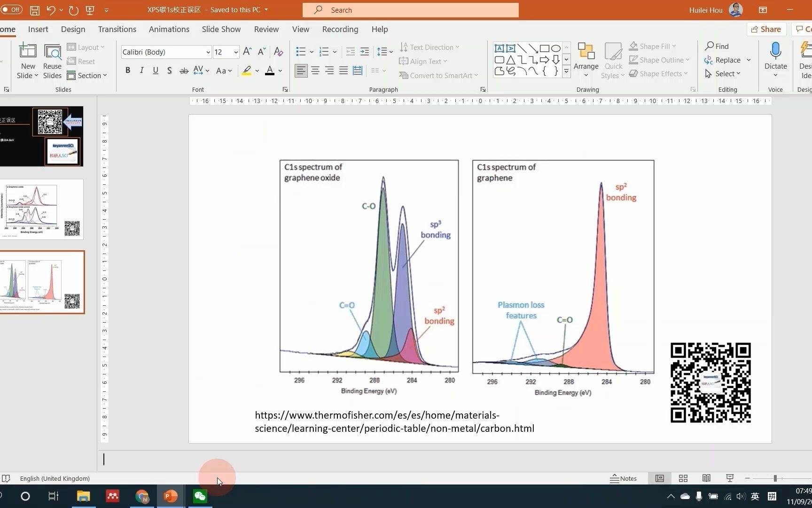The height and width of the screenshot is (508, 812).
Task: Click the Increase Font Size icon
Action: tap(247, 52)
